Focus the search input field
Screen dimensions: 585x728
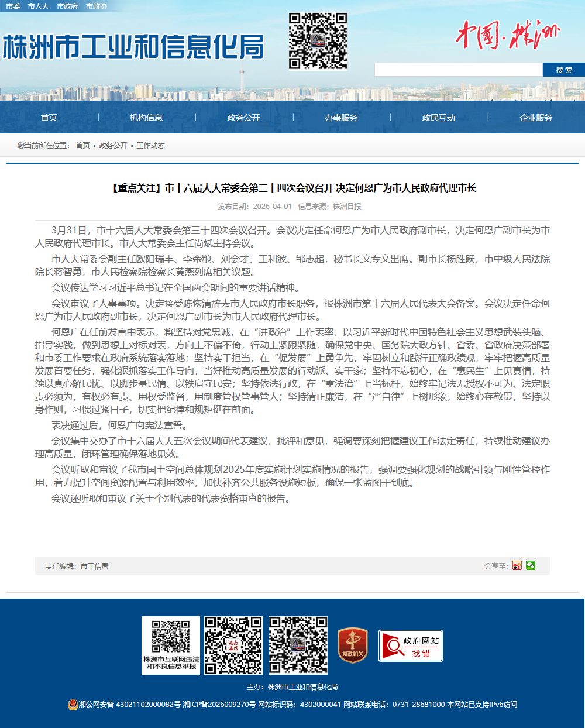458,70
